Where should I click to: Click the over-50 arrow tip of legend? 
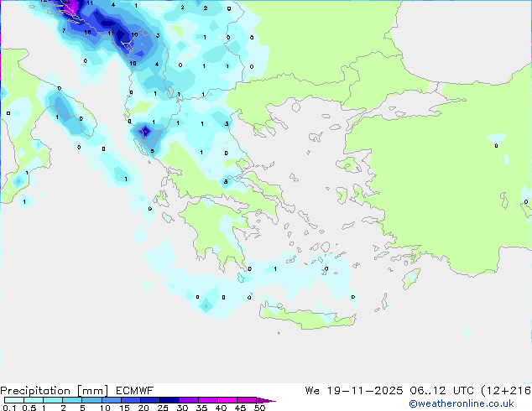(x=266, y=400)
